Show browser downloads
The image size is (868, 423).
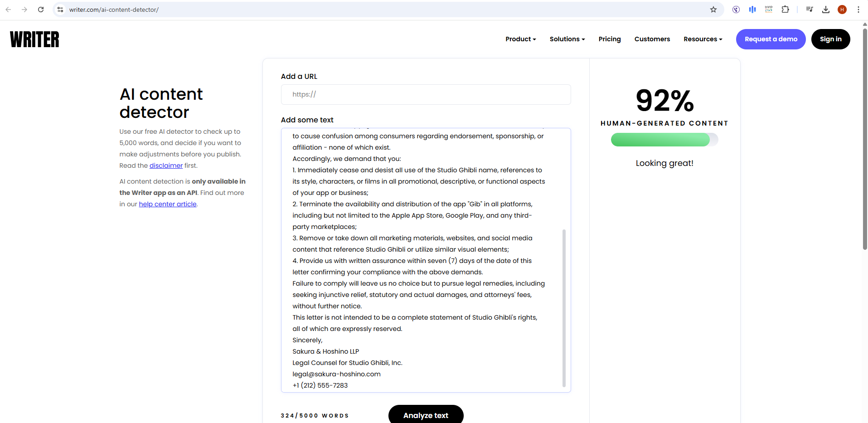pos(825,10)
